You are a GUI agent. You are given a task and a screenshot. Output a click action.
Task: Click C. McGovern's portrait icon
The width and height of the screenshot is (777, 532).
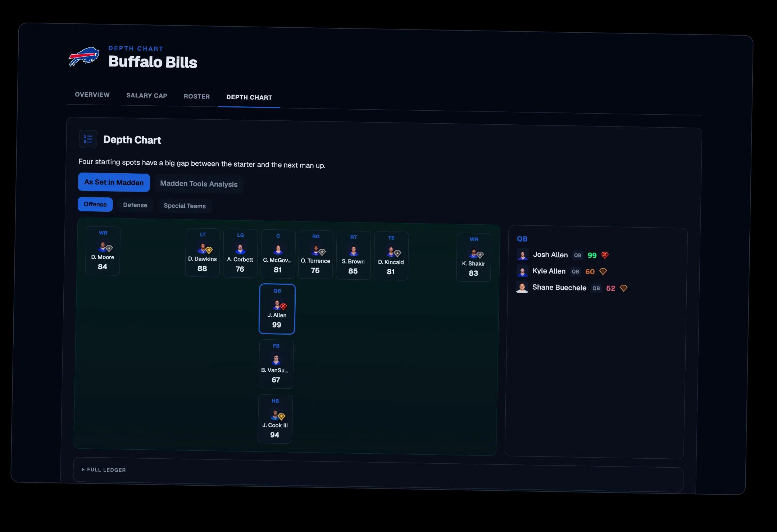(278, 249)
